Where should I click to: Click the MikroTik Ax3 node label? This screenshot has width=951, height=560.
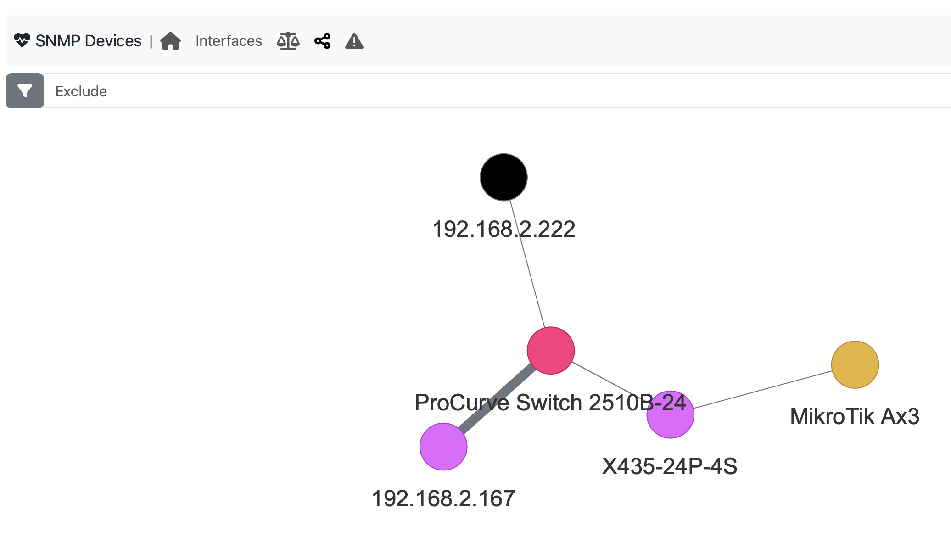coord(855,416)
